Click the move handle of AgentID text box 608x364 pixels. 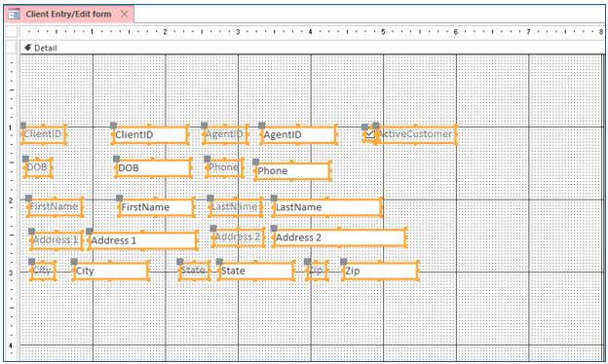coord(262,126)
